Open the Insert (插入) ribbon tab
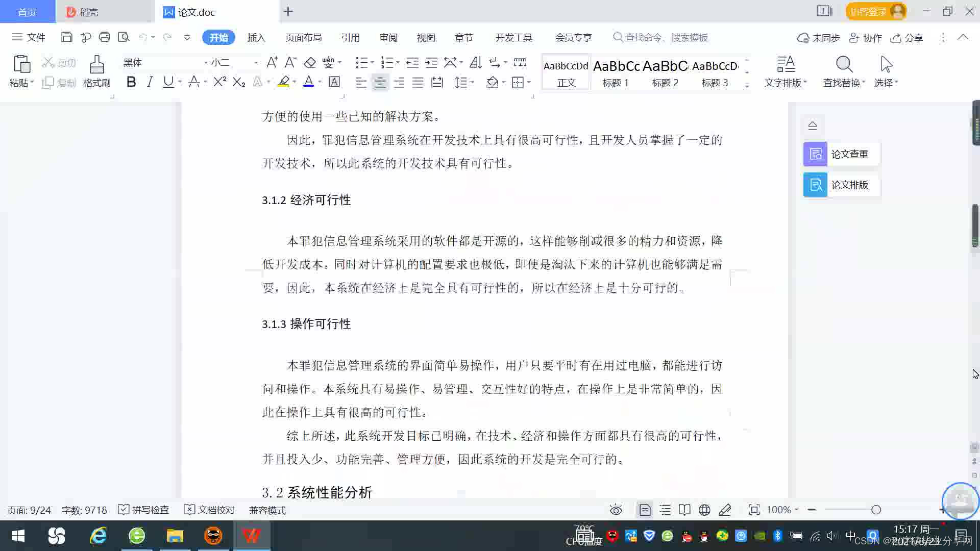 coord(256,38)
